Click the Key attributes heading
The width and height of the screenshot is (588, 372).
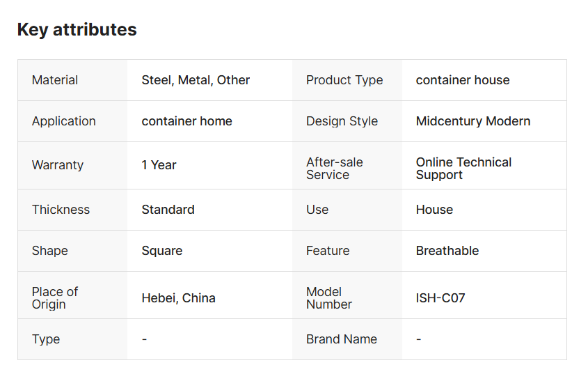tap(77, 30)
